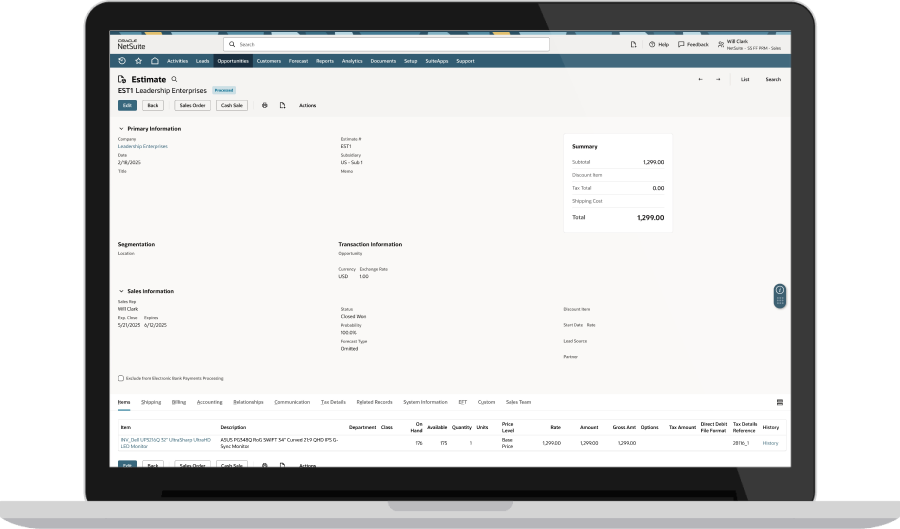Click the top Print icon

click(265, 106)
